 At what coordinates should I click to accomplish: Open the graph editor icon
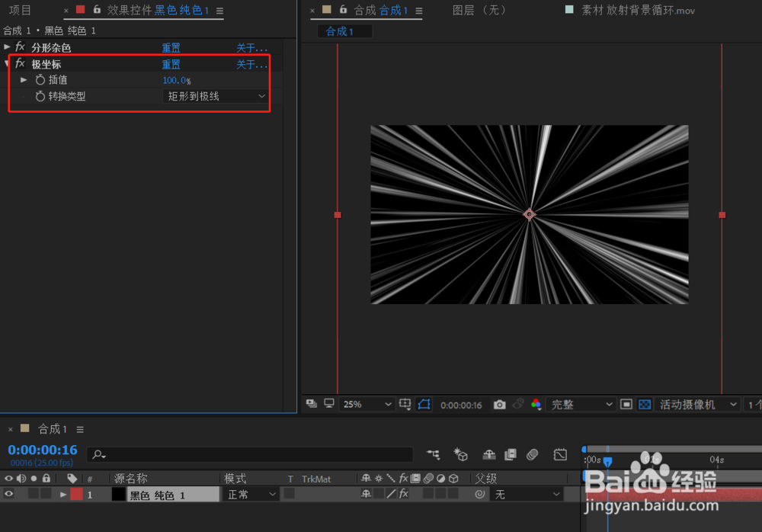tap(560, 454)
